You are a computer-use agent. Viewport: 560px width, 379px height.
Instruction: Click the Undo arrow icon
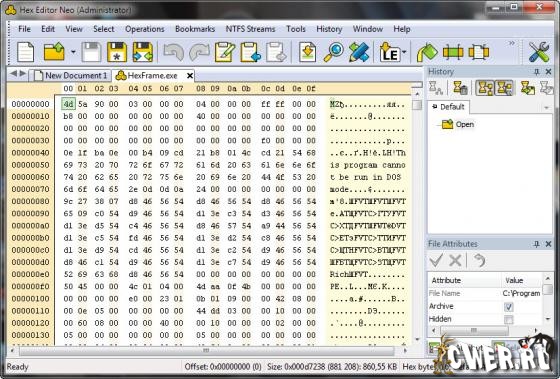coord(173,53)
